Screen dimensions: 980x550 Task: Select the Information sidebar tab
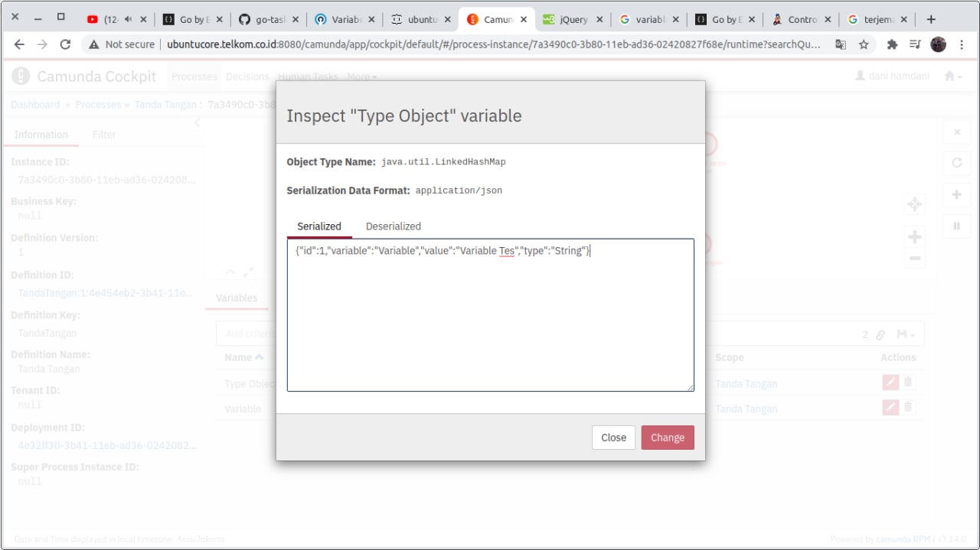coord(41,135)
